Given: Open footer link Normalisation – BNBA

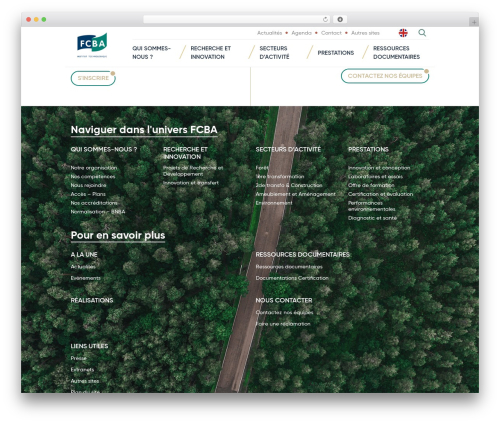Looking at the screenshot, I should (x=98, y=211).
